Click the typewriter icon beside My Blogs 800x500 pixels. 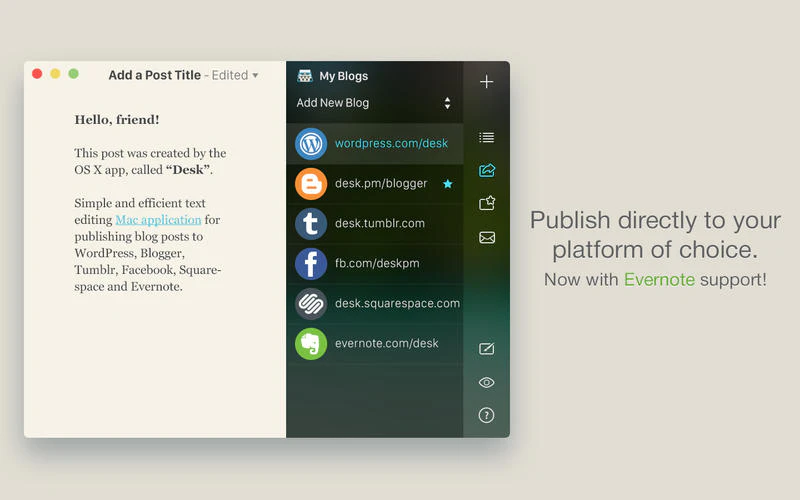[x=305, y=76]
